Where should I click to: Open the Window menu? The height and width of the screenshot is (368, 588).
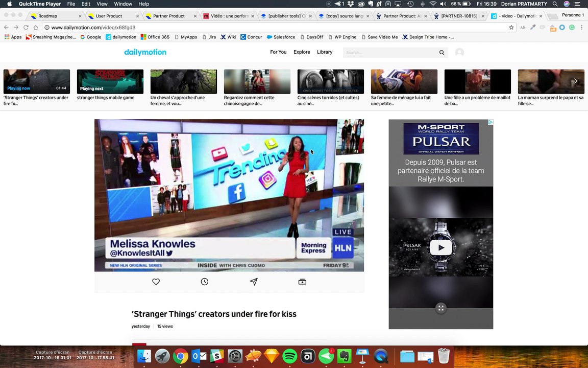pos(123,4)
